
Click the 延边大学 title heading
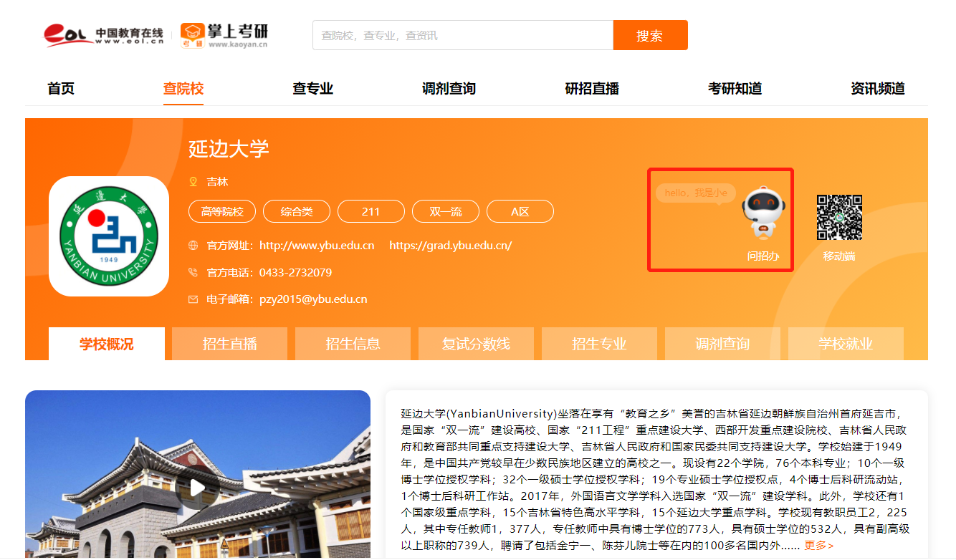pos(229,149)
